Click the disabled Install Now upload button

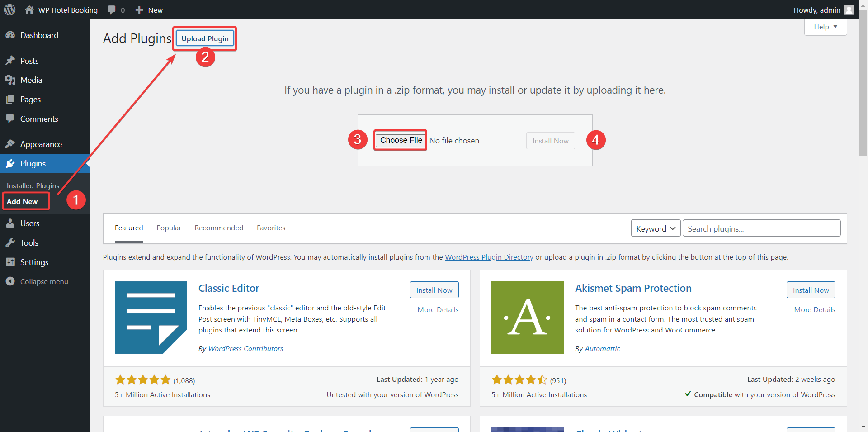click(x=550, y=141)
